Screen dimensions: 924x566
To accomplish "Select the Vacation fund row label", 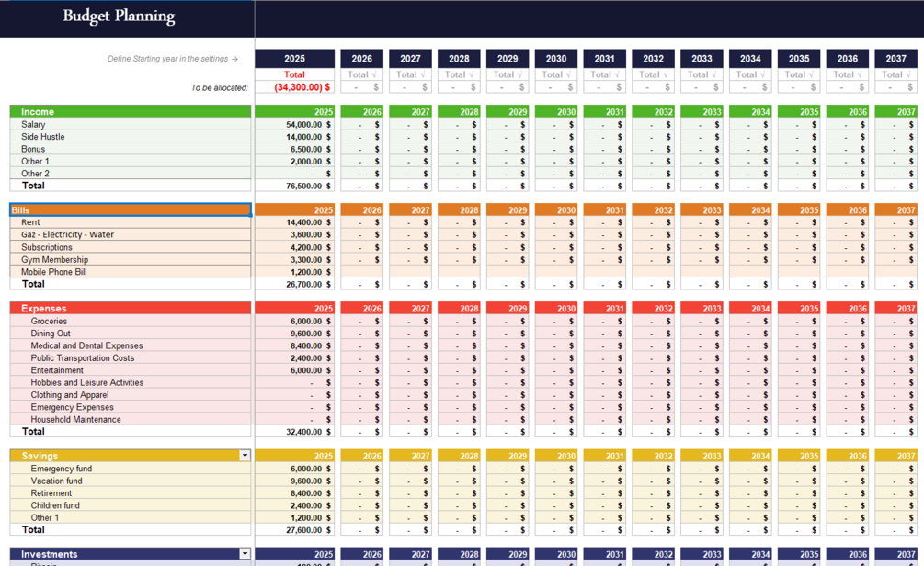I will click(x=57, y=481).
